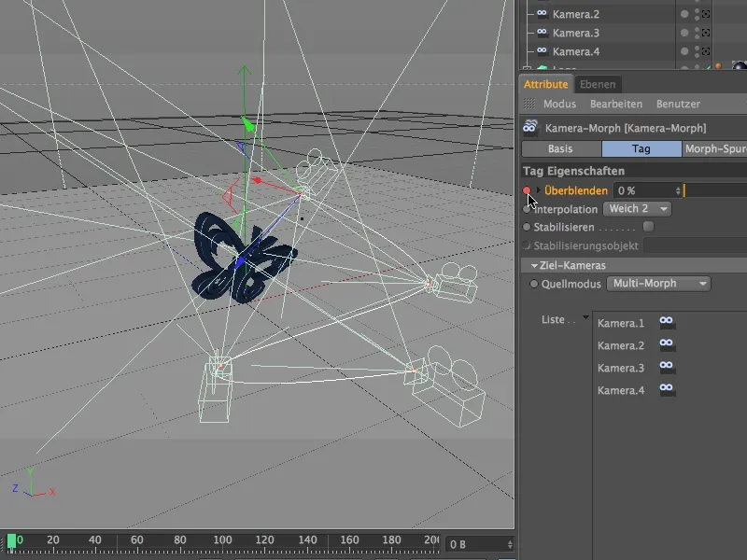Click the Überblenden slider bar

pos(715,190)
